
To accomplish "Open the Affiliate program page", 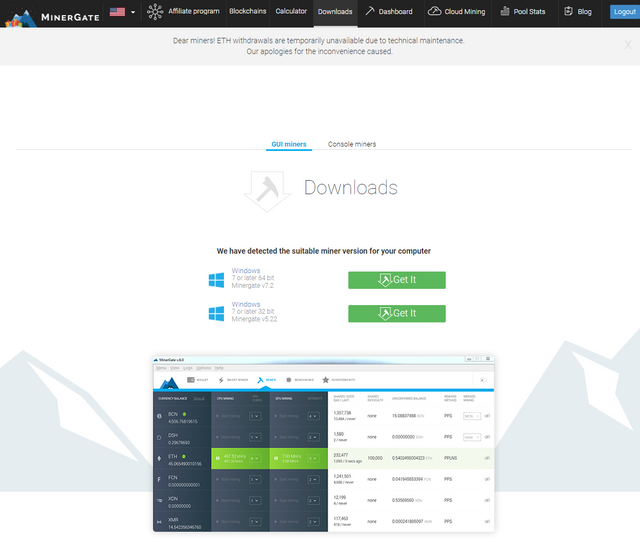I will coord(183,11).
